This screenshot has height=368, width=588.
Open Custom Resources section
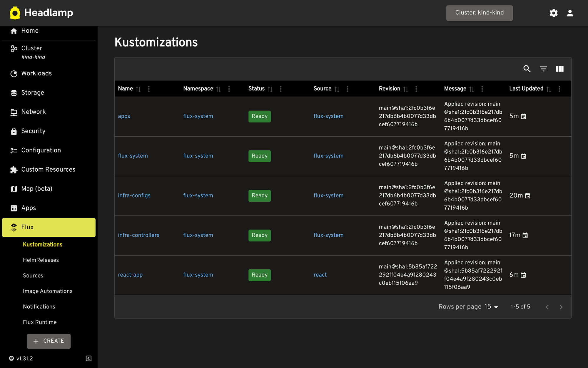pyautogui.click(x=49, y=170)
